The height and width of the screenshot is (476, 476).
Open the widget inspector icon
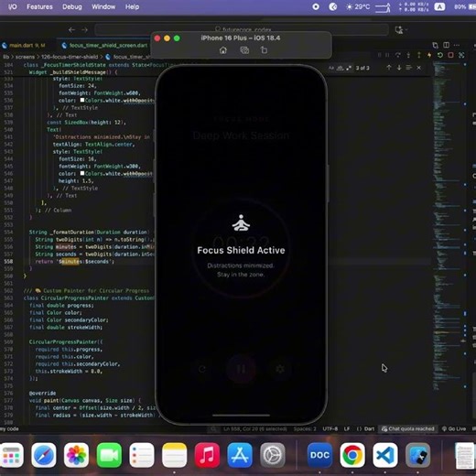pos(461,55)
